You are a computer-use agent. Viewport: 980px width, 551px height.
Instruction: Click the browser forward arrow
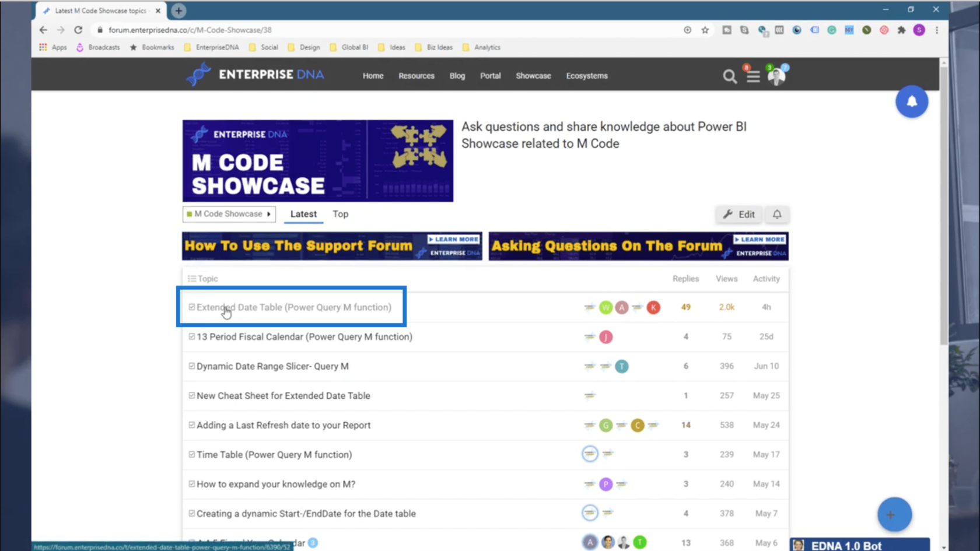[61, 30]
